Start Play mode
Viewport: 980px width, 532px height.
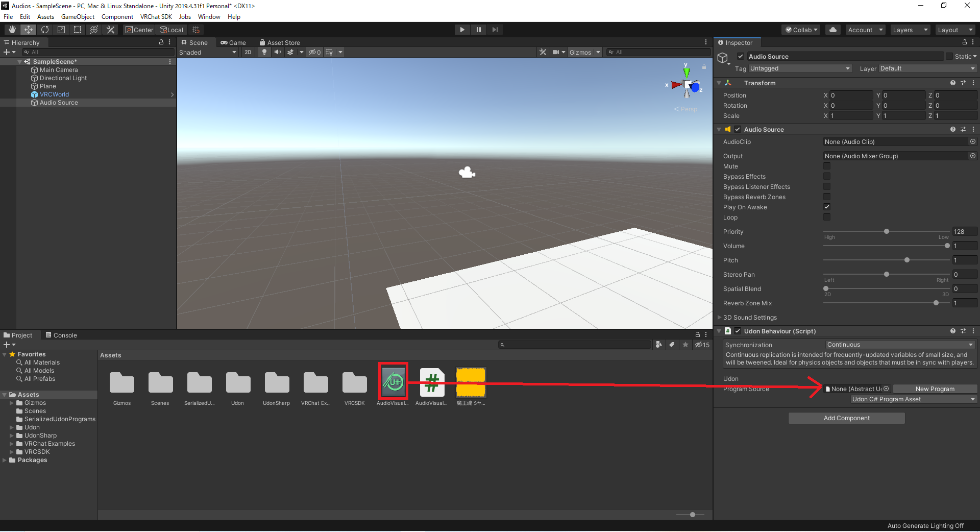coord(462,30)
